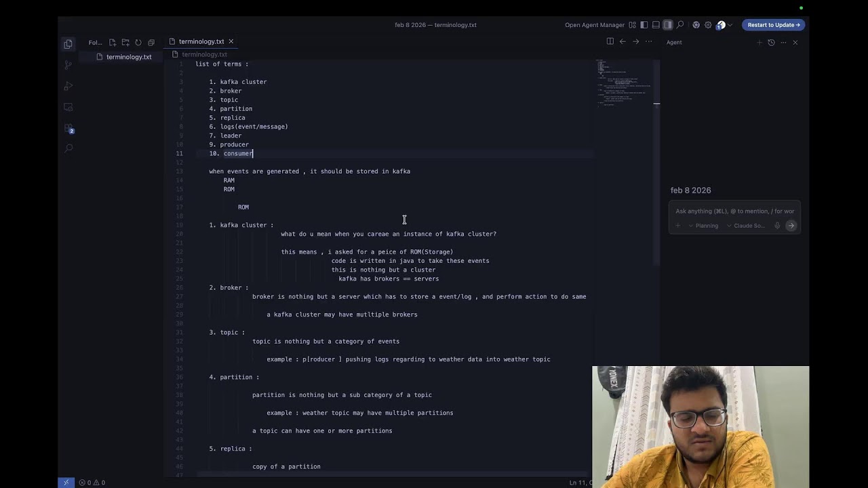
Task: Click the Ask anything input field
Action: point(734,211)
